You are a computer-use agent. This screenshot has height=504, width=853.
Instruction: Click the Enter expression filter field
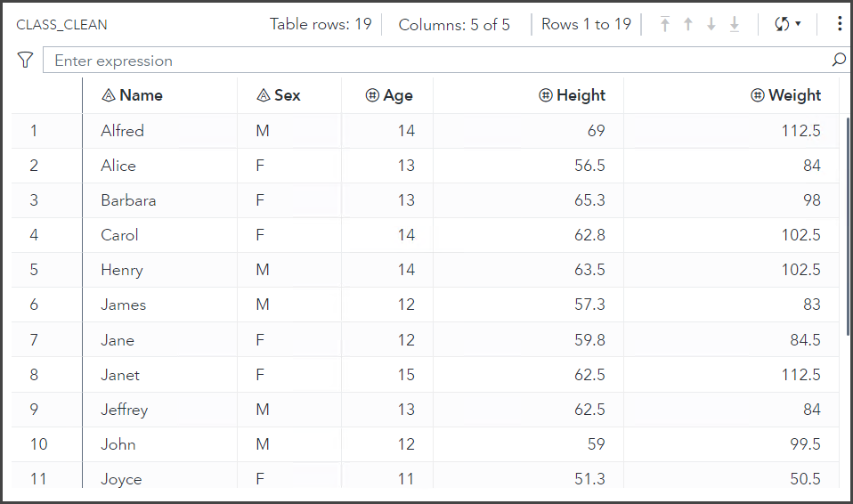[x=436, y=61]
